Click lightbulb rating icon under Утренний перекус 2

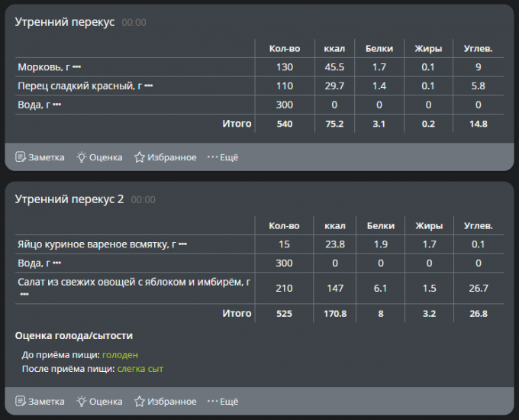click(81, 401)
